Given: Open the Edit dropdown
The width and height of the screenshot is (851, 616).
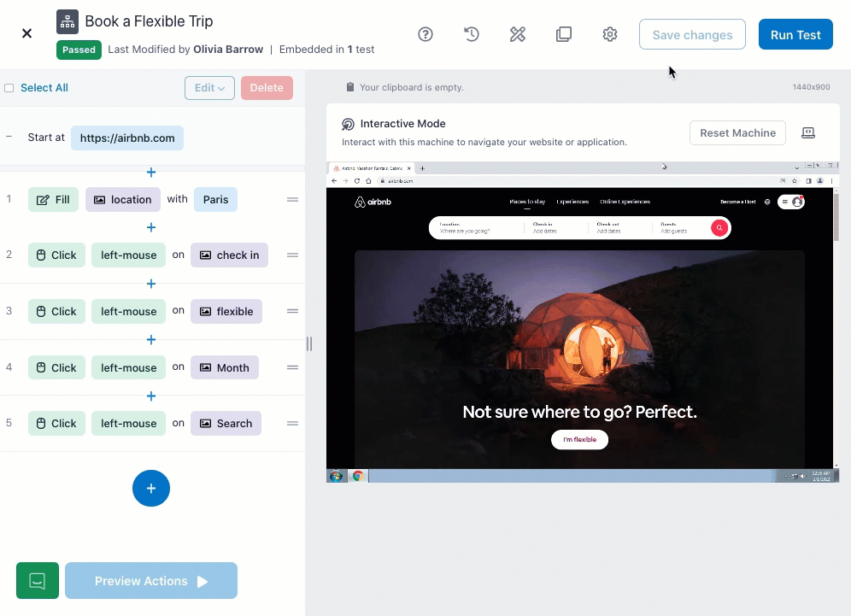Looking at the screenshot, I should coord(209,88).
